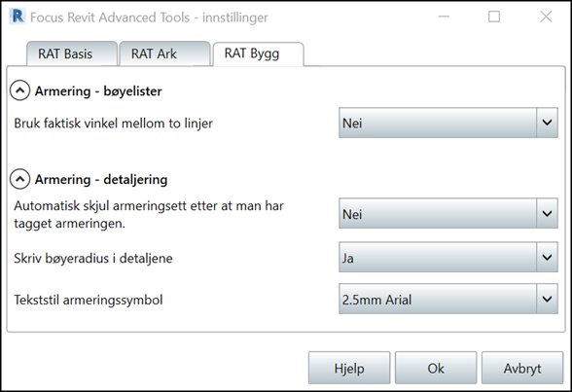Click the arrow beside the Ja value

[x=547, y=257]
